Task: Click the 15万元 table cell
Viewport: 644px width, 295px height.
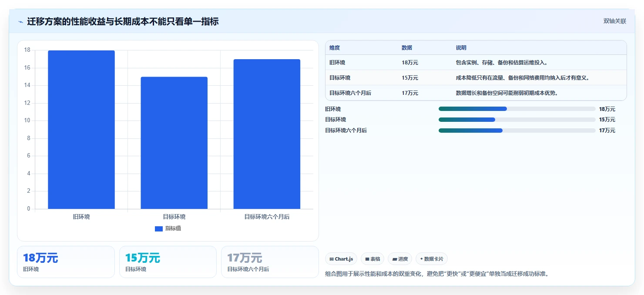Action: pyautogui.click(x=410, y=78)
